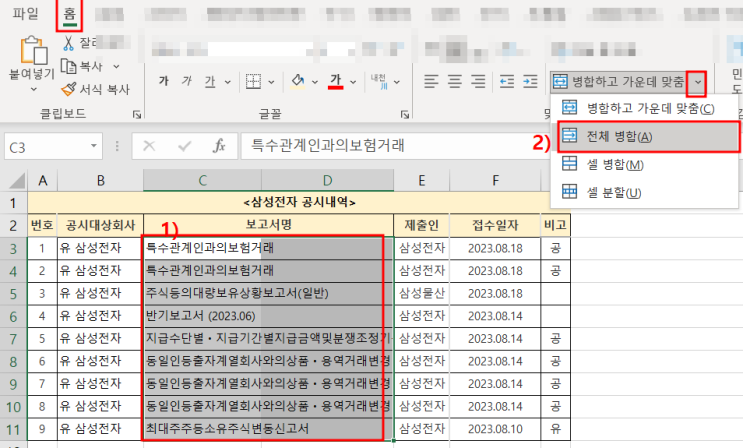Click the Cut scissors icon

point(69,43)
